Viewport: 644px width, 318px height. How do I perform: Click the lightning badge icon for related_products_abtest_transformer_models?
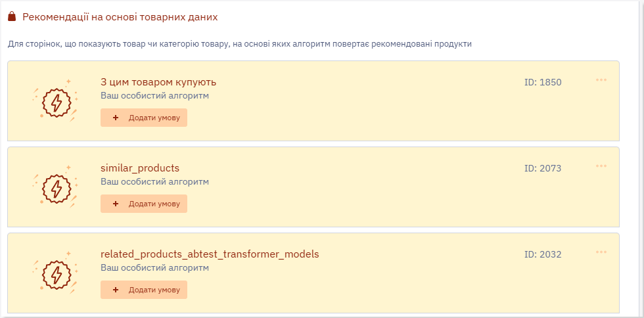(55, 273)
